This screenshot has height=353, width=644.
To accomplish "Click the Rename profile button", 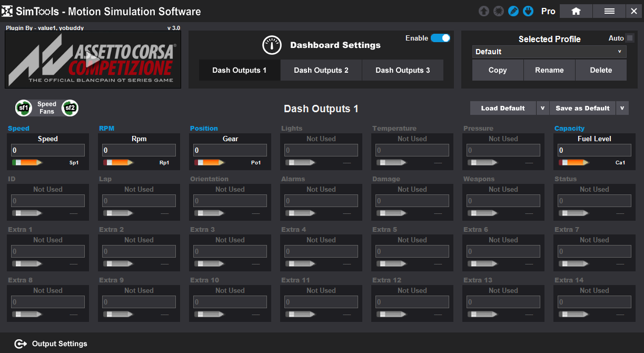I will [x=549, y=70].
